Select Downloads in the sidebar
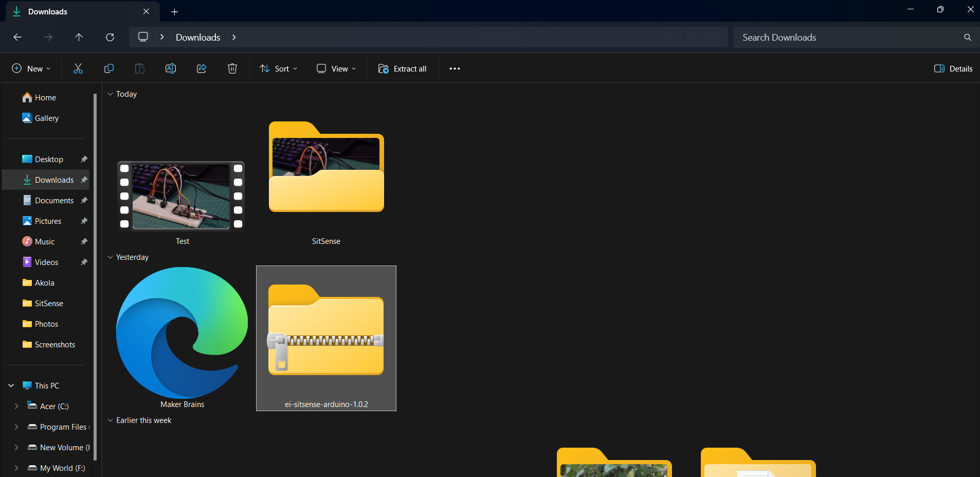Screen dimensions: 980x477 pyautogui.click(x=45, y=180)
